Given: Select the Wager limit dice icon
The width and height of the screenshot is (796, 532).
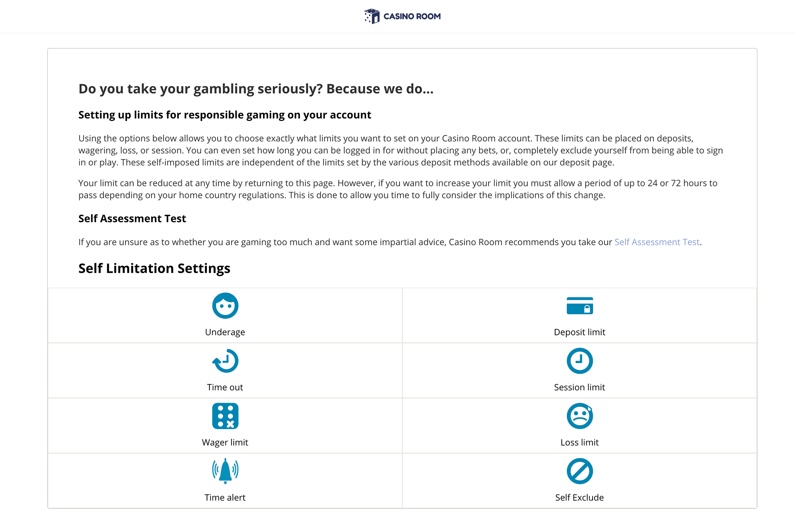Looking at the screenshot, I should click(x=225, y=416).
